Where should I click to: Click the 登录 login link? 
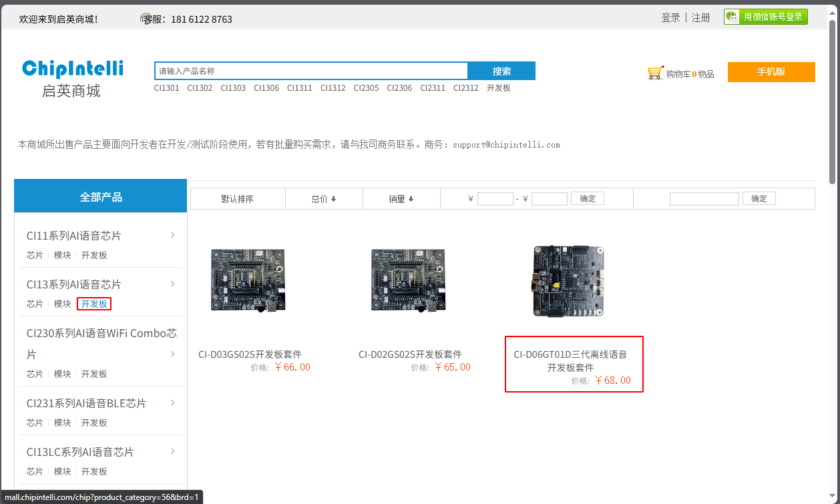pos(670,18)
